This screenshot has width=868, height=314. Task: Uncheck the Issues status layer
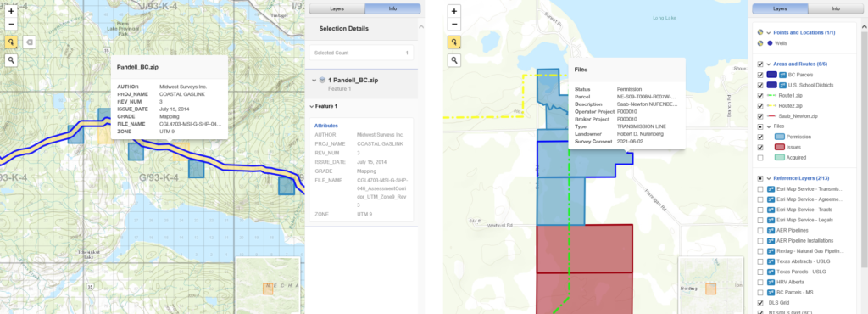[x=760, y=148]
